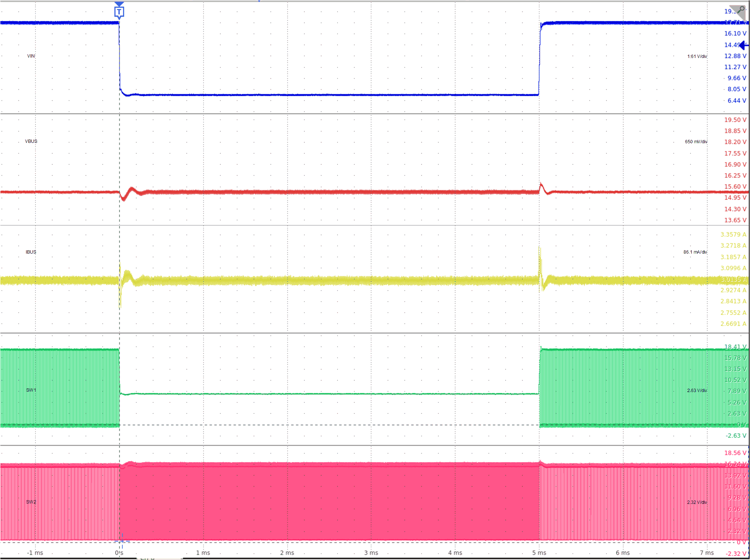Click the 16.25 V VBUS axis value
The width and height of the screenshot is (750, 560).
coord(735,176)
